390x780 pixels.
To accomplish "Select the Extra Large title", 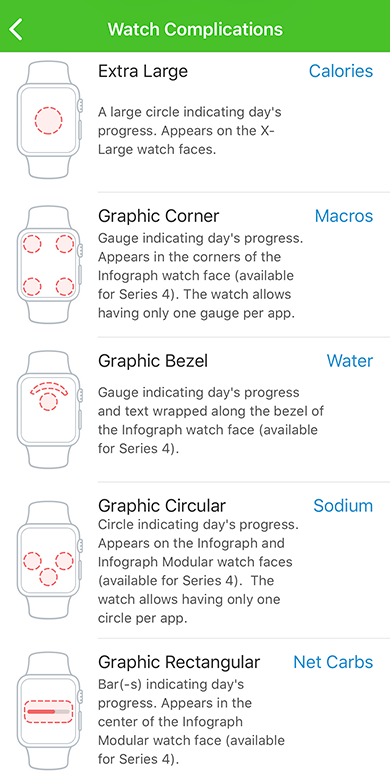I will coord(143,71).
